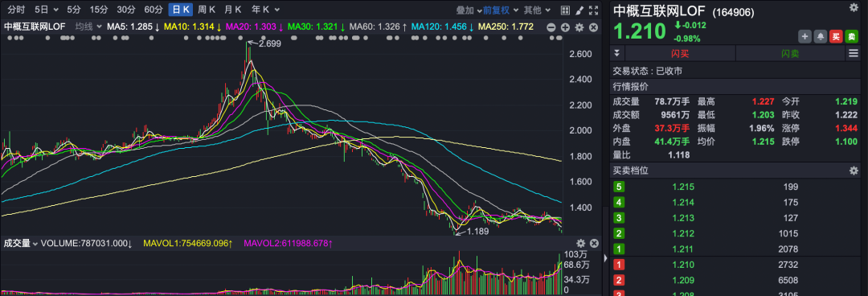Open 买卖档位 settings gear

[854, 171]
